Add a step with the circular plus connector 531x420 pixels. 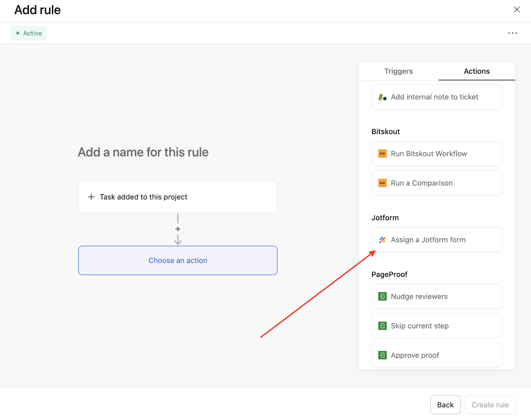pyautogui.click(x=178, y=229)
